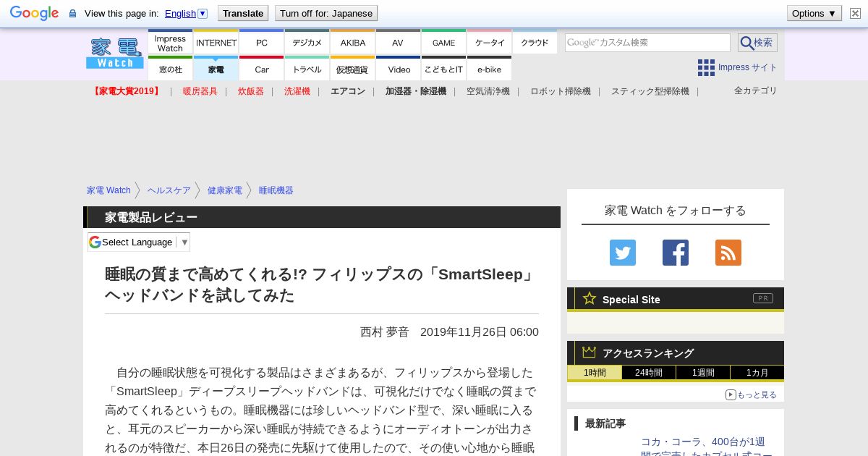Screen dimensions: 868x456
Task: Open the ケータイ tab
Action: [489, 43]
